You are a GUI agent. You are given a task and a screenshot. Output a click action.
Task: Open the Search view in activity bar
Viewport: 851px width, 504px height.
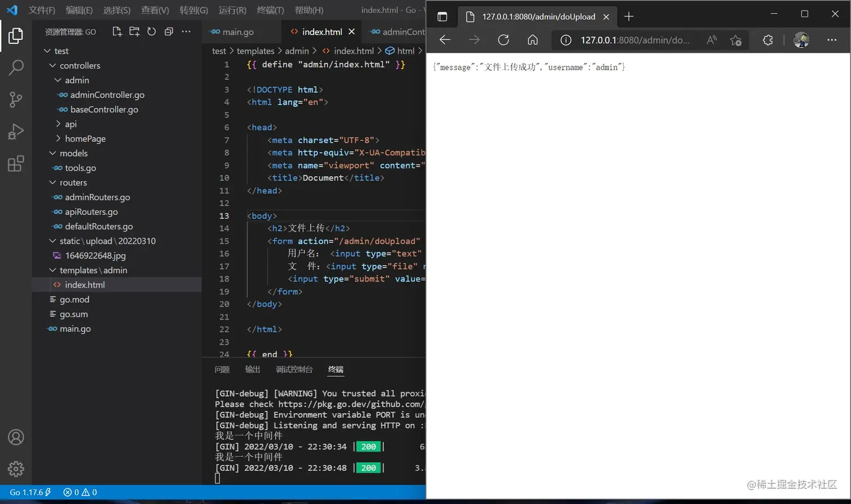(16, 68)
